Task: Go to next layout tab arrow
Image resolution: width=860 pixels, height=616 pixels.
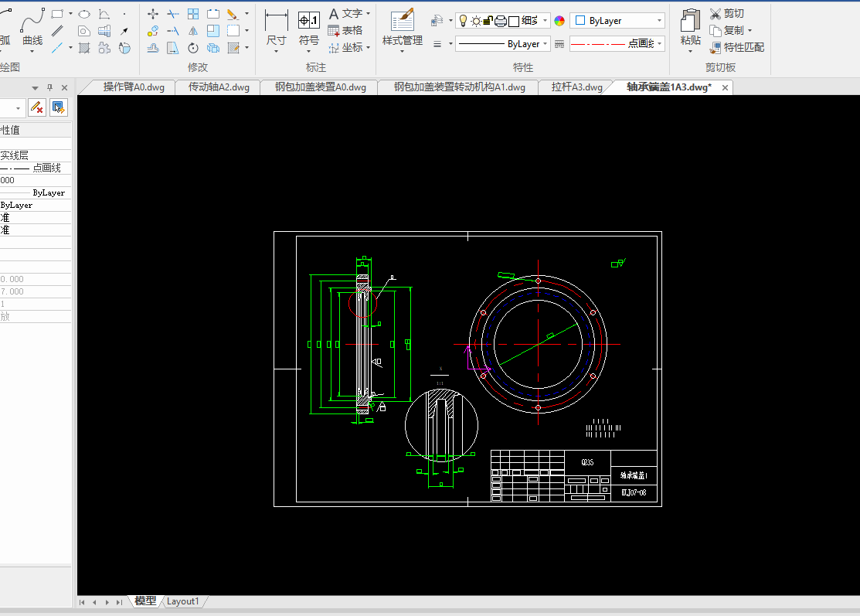Action: (x=107, y=602)
